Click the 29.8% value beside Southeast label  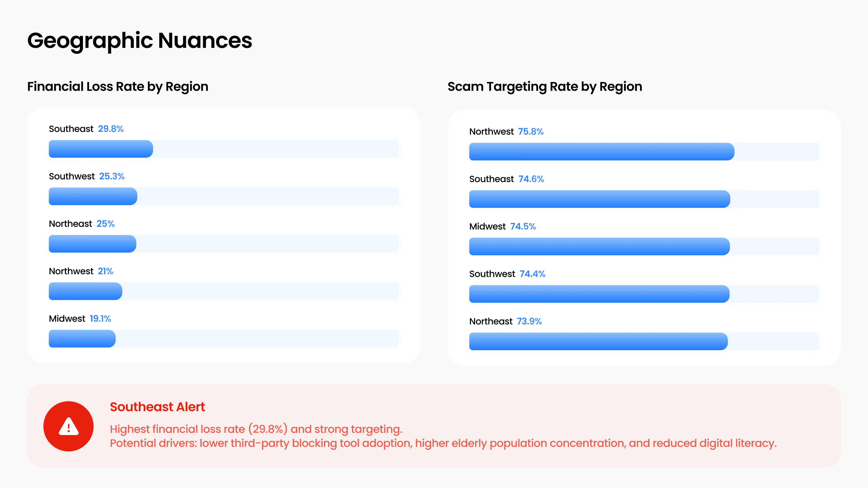point(111,129)
